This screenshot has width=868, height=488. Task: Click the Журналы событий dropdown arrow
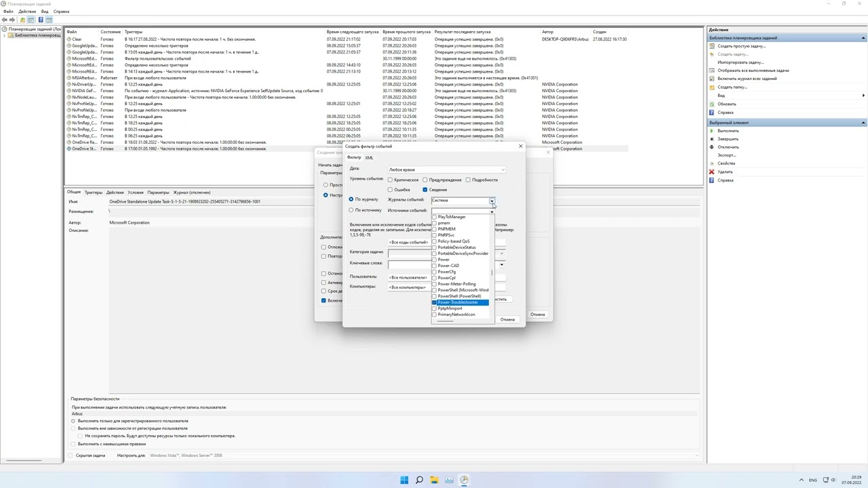[492, 200]
